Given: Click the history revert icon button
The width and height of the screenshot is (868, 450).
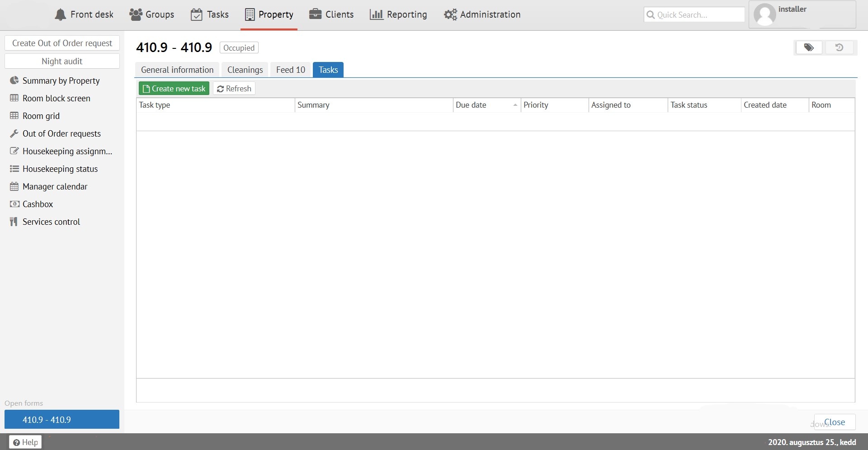Looking at the screenshot, I should [x=839, y=47].
